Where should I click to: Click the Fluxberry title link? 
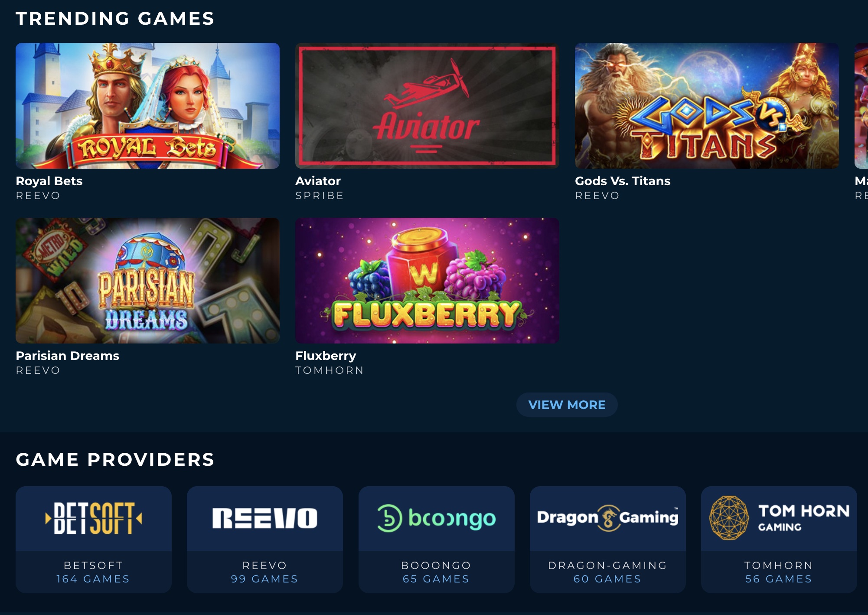point(326,356)
